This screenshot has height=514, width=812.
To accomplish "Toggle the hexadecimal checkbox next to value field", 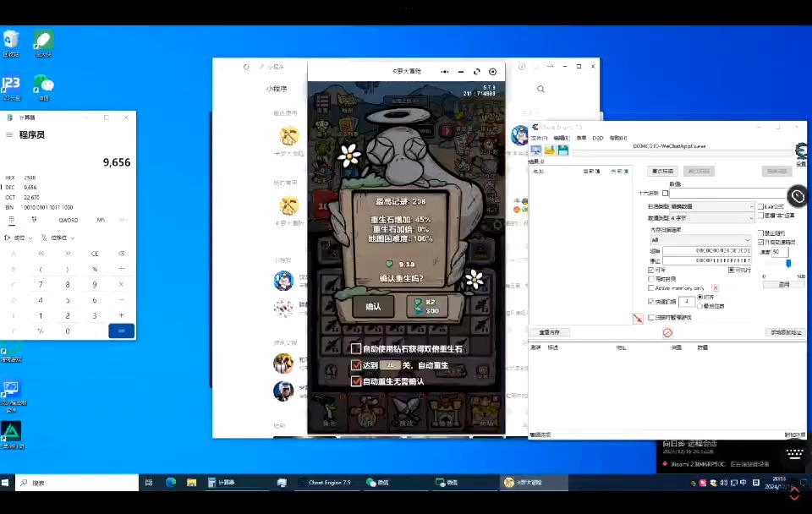I will (666, 193).
